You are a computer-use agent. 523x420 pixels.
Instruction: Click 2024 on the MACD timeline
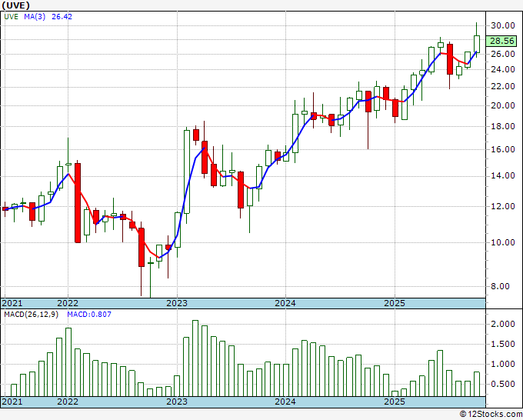(x=285, y=402)
